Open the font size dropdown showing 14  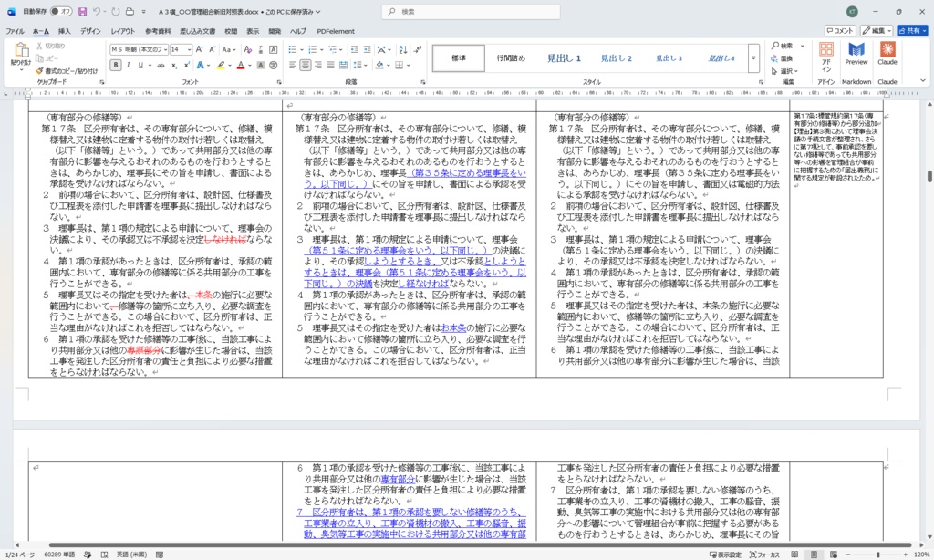[189, 49]
